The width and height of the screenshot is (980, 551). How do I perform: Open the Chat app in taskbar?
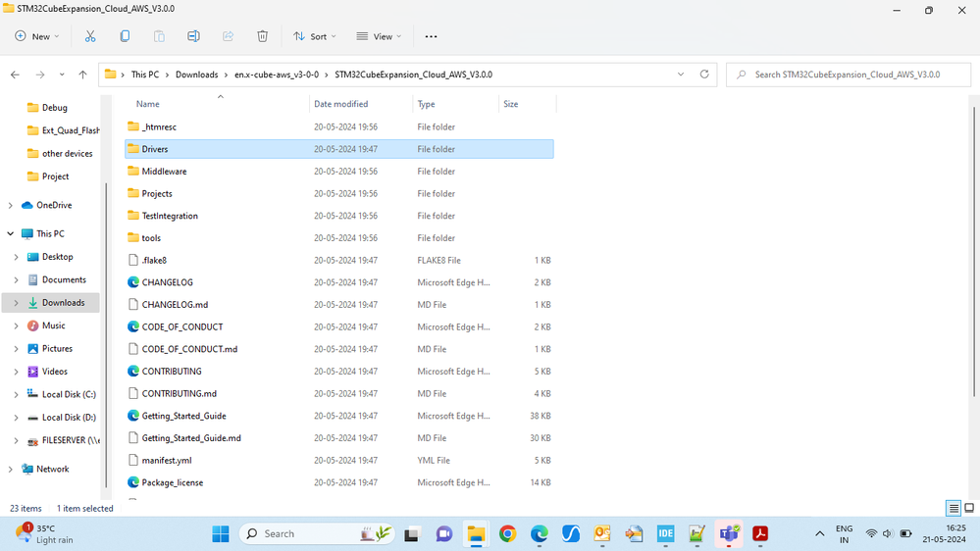coord(444,533)
